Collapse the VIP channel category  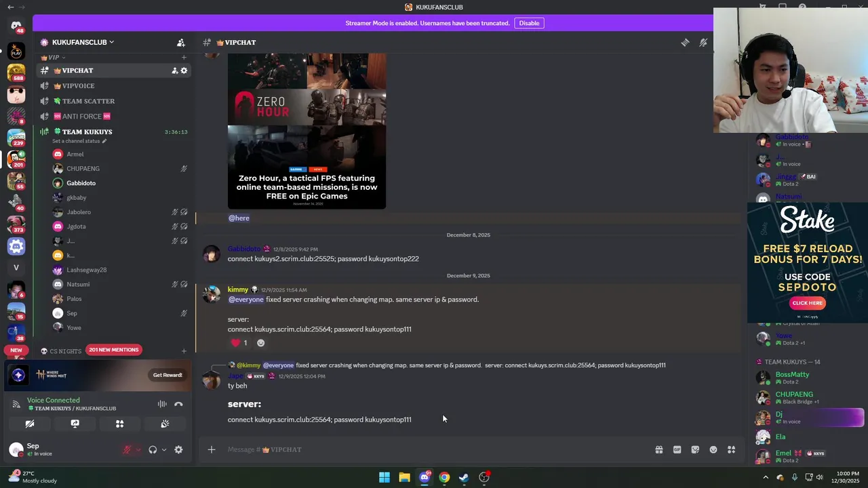(53, 58)
